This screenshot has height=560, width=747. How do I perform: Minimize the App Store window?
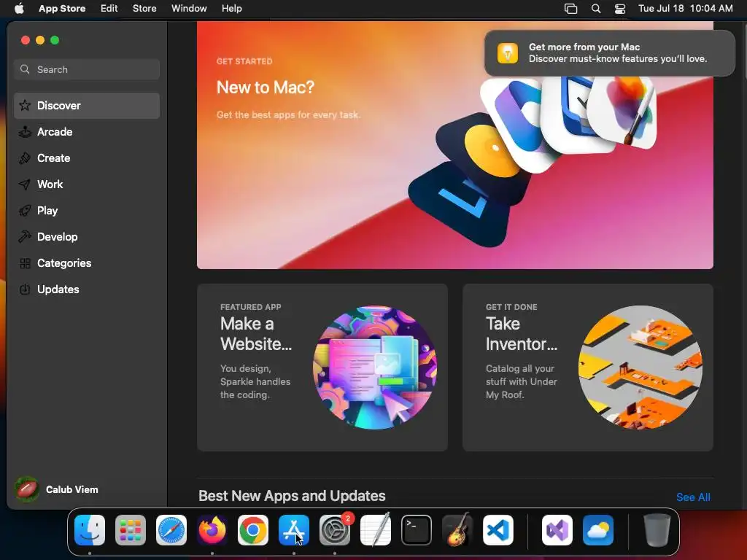point(40,40)
